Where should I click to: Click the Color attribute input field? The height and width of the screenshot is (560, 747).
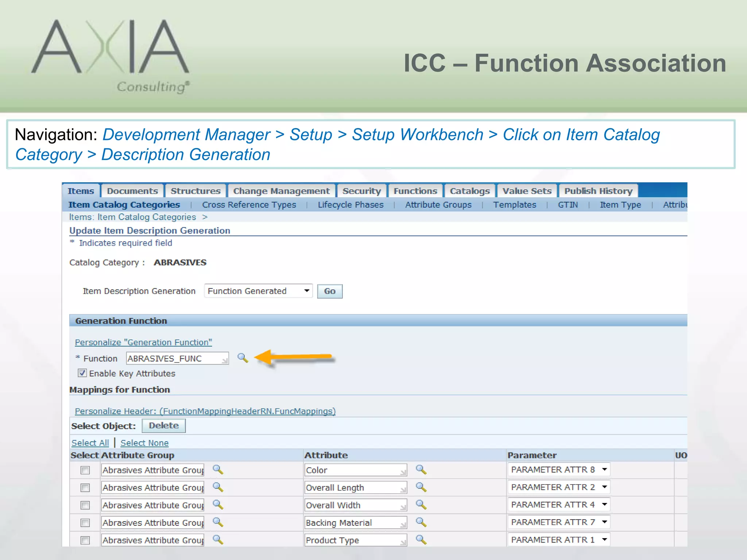click(356, 470)
